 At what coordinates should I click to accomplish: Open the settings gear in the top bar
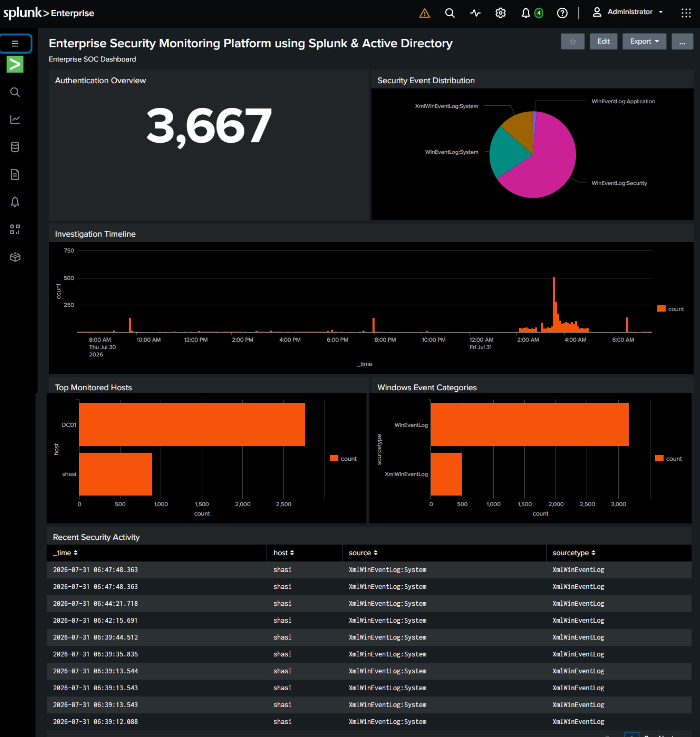tap(500, 14)
